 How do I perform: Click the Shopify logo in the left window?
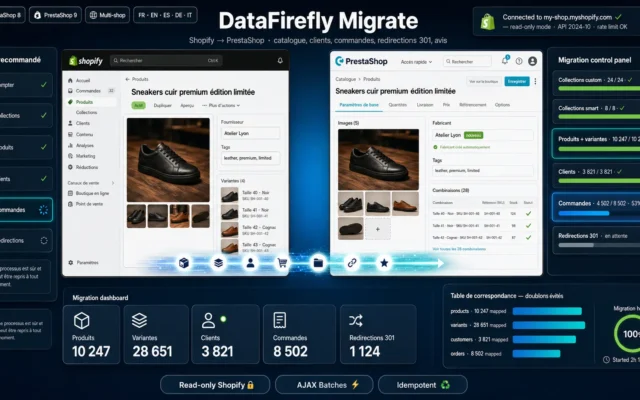(86, 61)
